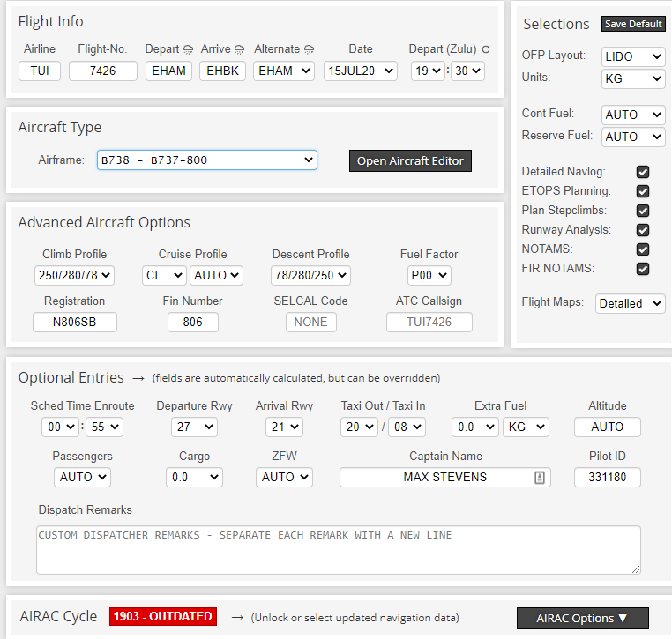Toggle the ETOPS Planning checkbox
The width and height of the screenshot is (672, 639).
[643, 191]
